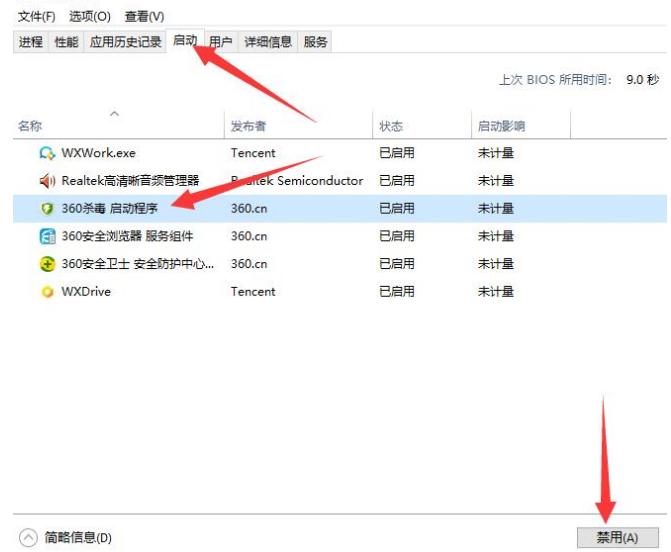Click Tencent publisher in WXWork.exe row
This screenshot has width=671, height=552.
click(x=253, y=153)
